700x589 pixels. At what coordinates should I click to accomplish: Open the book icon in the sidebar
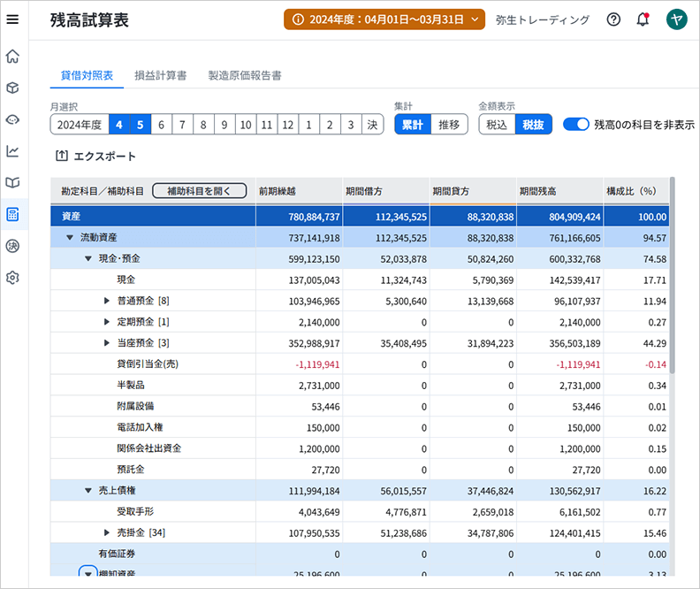[x=12, y=183]
